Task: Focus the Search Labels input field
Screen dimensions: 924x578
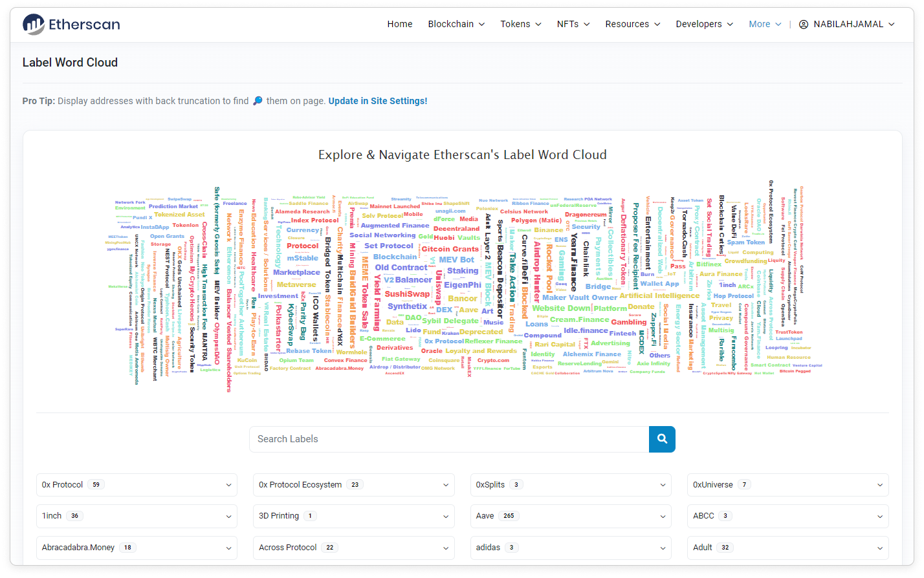Action: (449, 439)
